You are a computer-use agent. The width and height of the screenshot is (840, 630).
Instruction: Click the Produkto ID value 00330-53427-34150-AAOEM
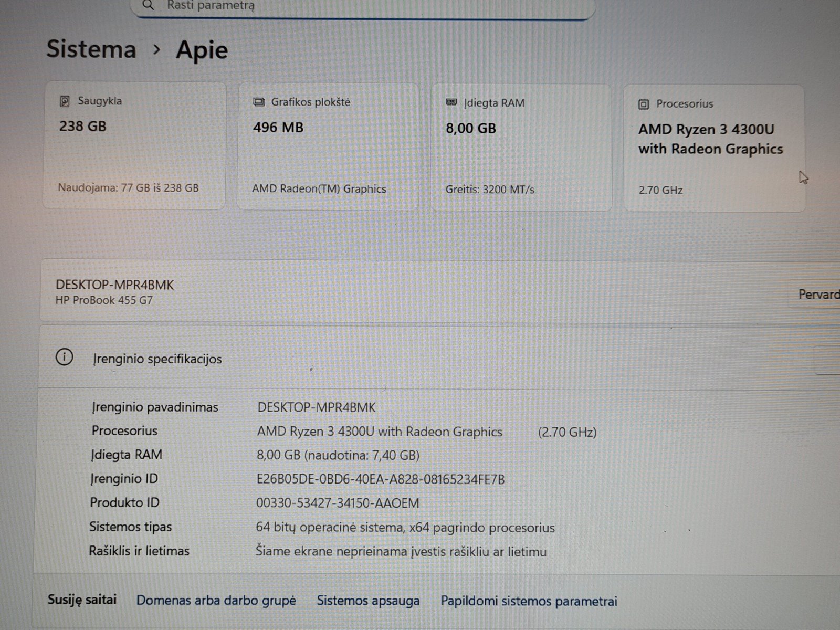point(338,503)
